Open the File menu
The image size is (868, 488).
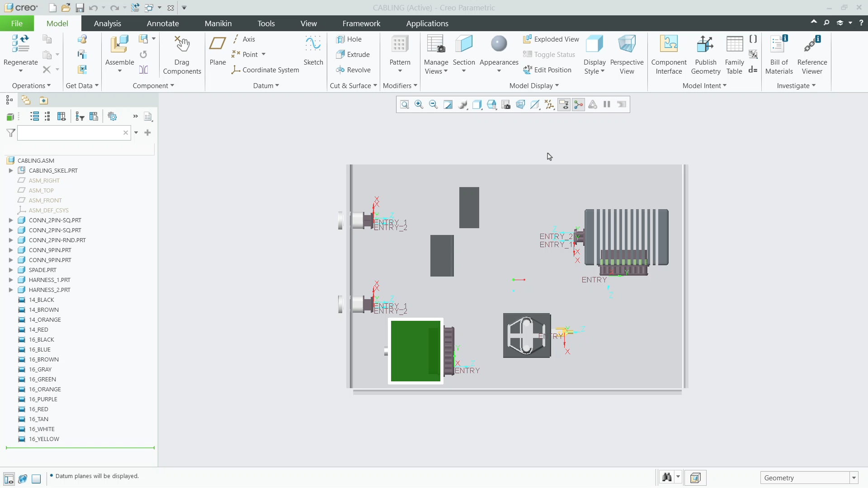(x=17, y=23)
